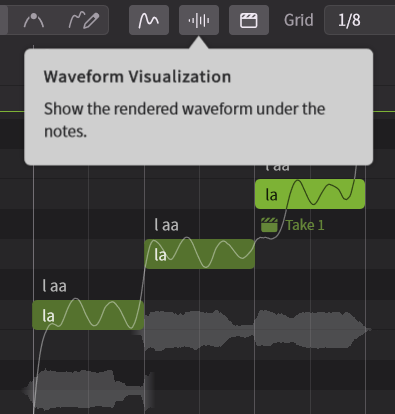
Task: Select the lowest "la" note
Action: (88, 315)
